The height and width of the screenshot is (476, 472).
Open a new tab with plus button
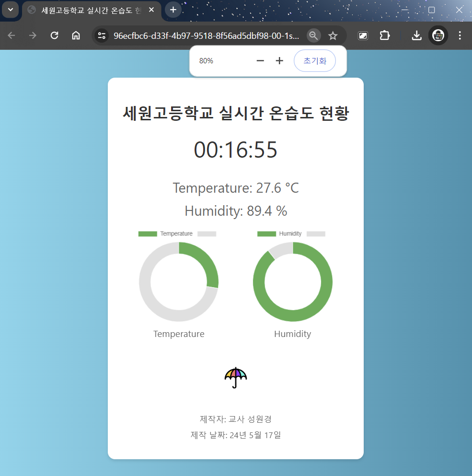tap(173, 10)
